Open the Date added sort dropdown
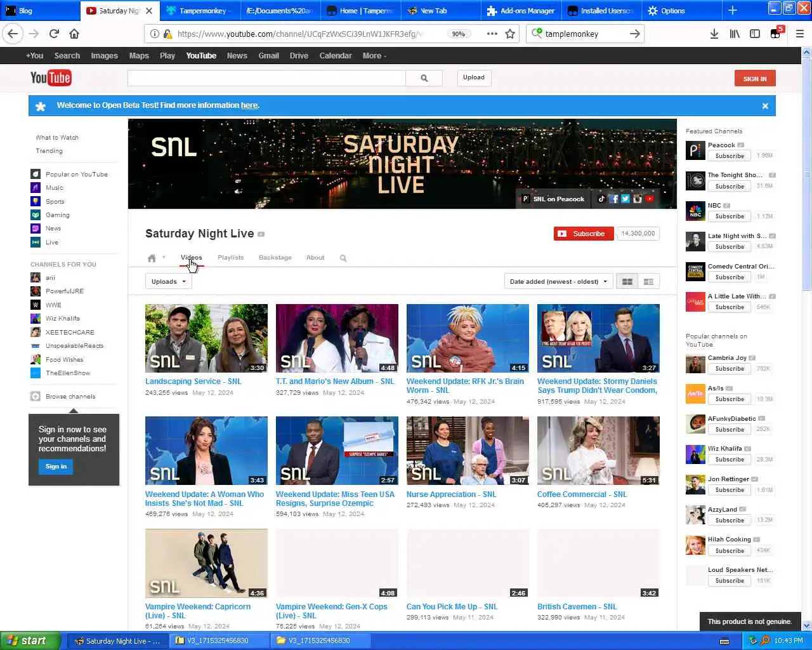812x650 pixels. [558, 281]
